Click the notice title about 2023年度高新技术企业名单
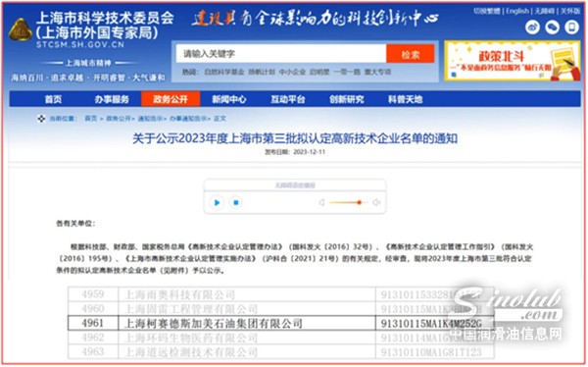The width and height of the screenshot is (588, 367). click(295, 138)
